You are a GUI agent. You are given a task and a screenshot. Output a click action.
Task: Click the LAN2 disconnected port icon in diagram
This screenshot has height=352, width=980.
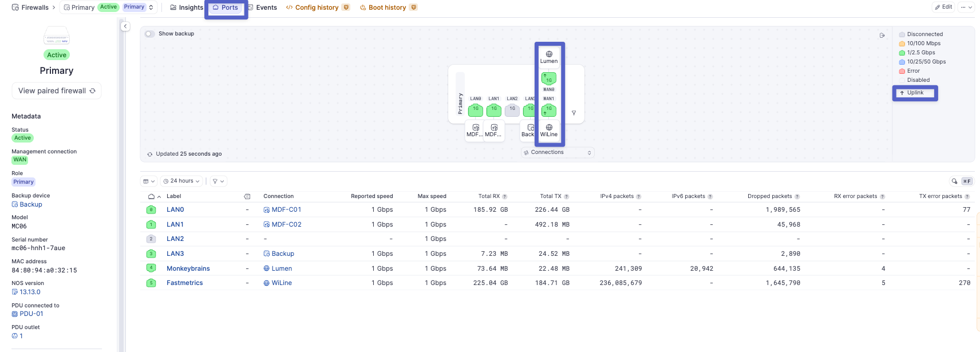coord(512,110)
